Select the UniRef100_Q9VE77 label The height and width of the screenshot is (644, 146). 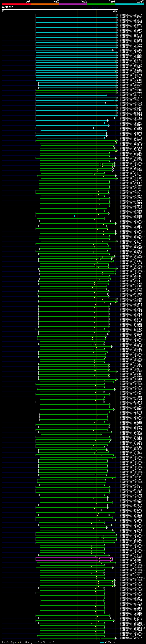tap(131, 638)
